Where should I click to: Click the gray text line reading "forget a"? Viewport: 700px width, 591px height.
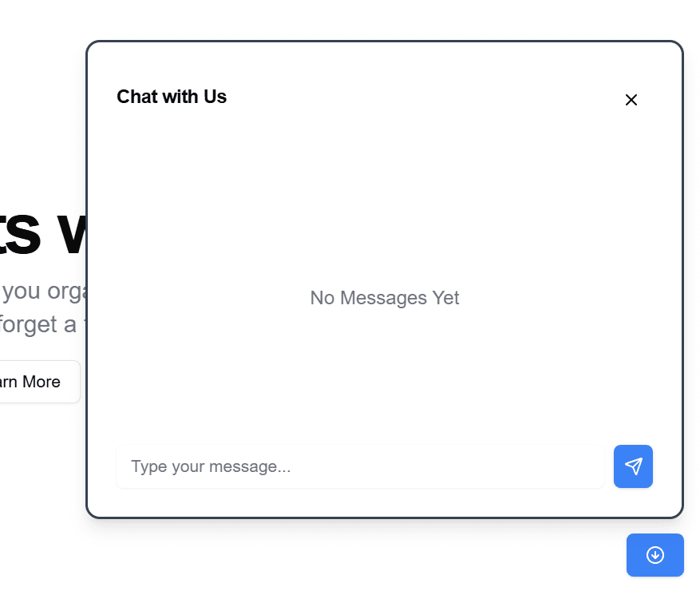coord(40,324)
